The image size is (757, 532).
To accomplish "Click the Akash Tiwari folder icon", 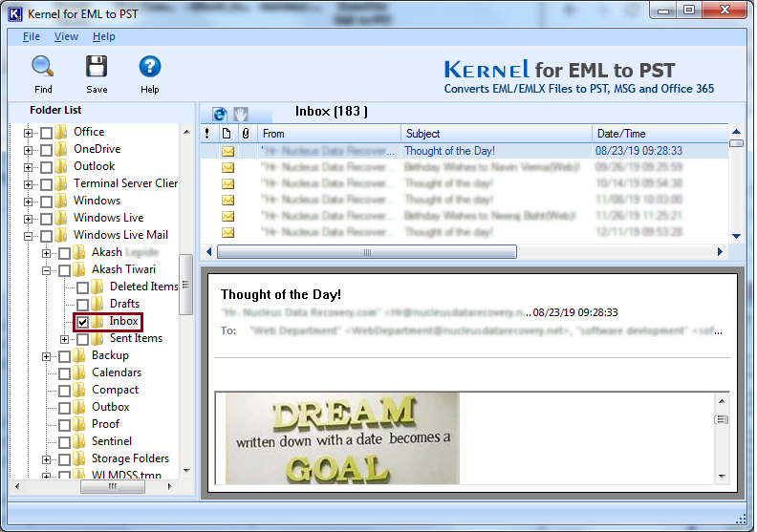I will point(79,269).
